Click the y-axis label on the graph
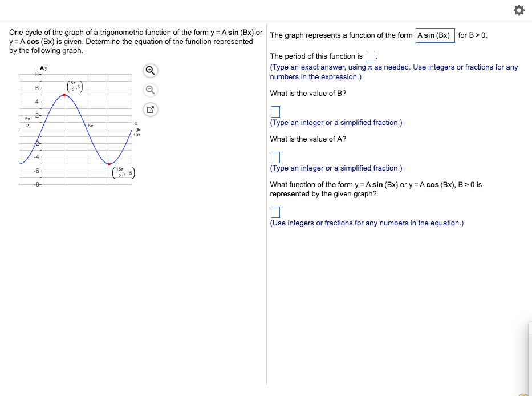This screenshot has height=396, width=532. [x=45, y=68]
